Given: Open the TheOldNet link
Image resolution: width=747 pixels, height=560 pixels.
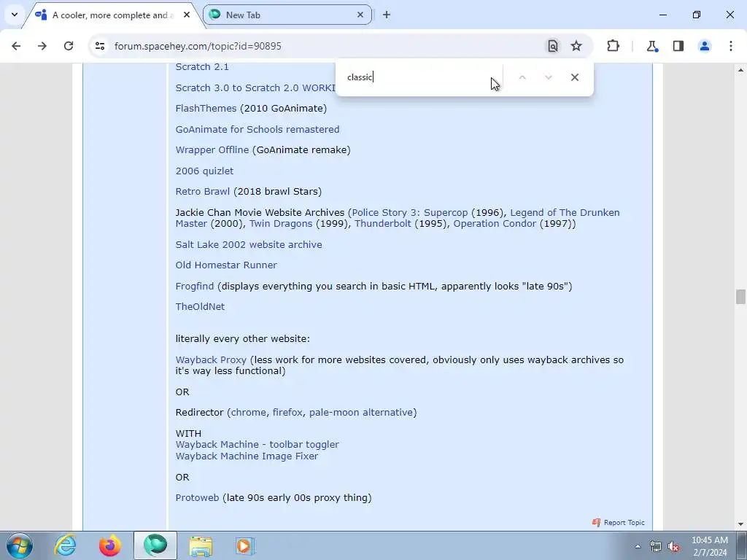Looking at the screenshot, I should pos(200,307).
